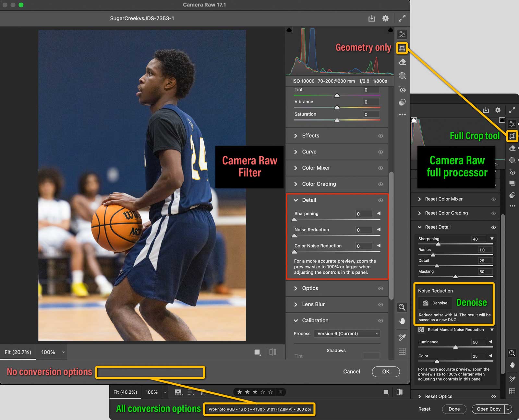Select the Healing eraser tool icon
This screenshot has width=519, height=420.
click(402, 62)
